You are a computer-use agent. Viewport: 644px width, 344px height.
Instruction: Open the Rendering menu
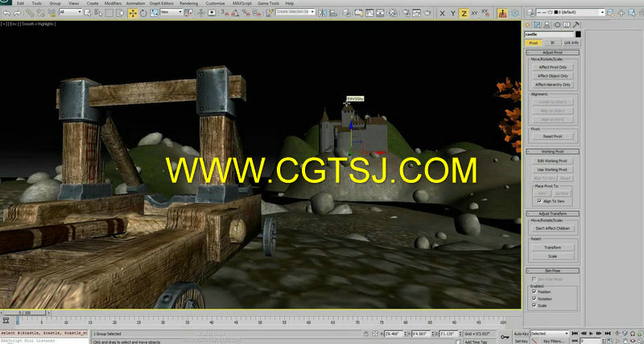pos(188,3)
